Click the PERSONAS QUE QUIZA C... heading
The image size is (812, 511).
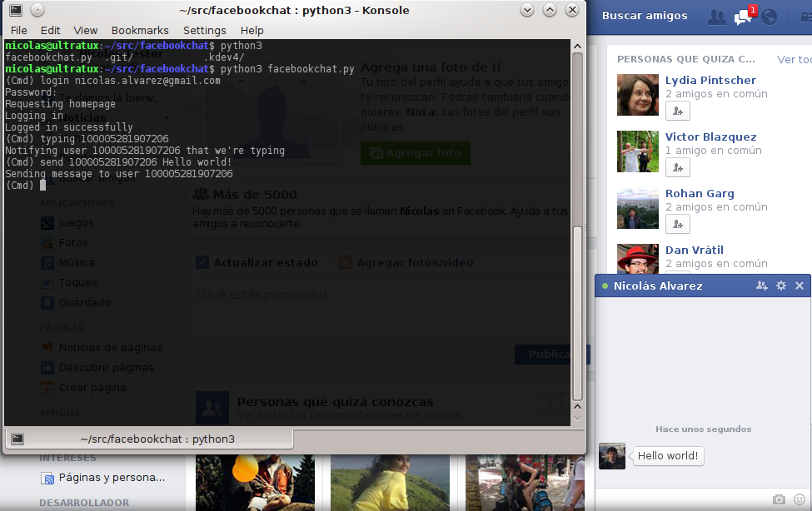pyautogui.click(x=685, y=59)
